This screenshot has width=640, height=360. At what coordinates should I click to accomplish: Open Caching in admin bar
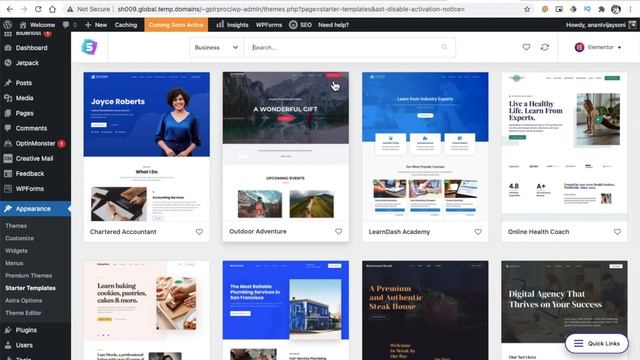[126, 25]
